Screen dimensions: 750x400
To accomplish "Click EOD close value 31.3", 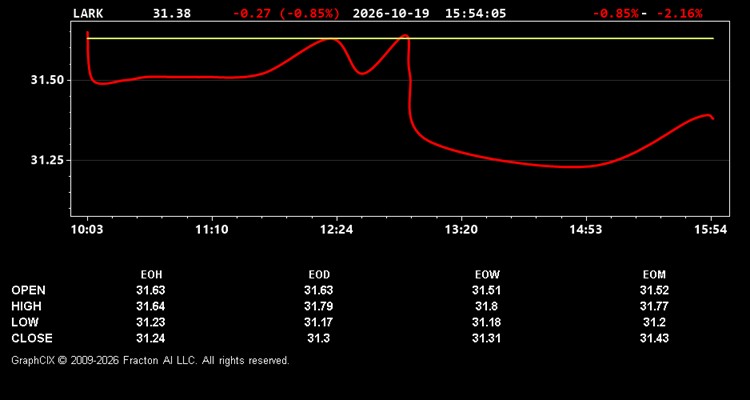I will (319, 338).
